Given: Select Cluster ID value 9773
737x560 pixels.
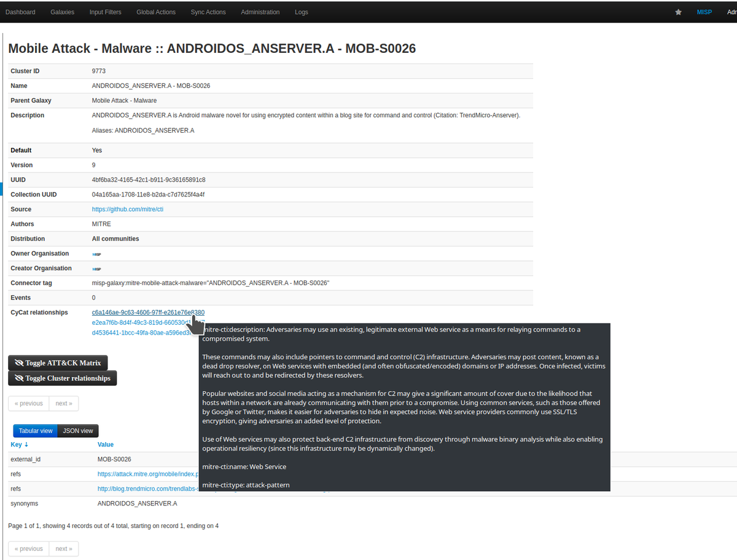Looking at the screenshot, I should [99, 71].
